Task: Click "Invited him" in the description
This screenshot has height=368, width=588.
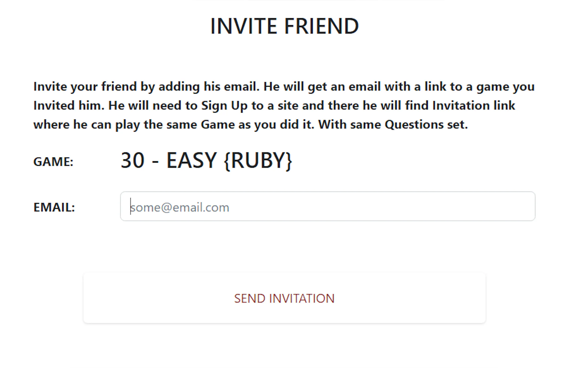Action: coord(69,106)
